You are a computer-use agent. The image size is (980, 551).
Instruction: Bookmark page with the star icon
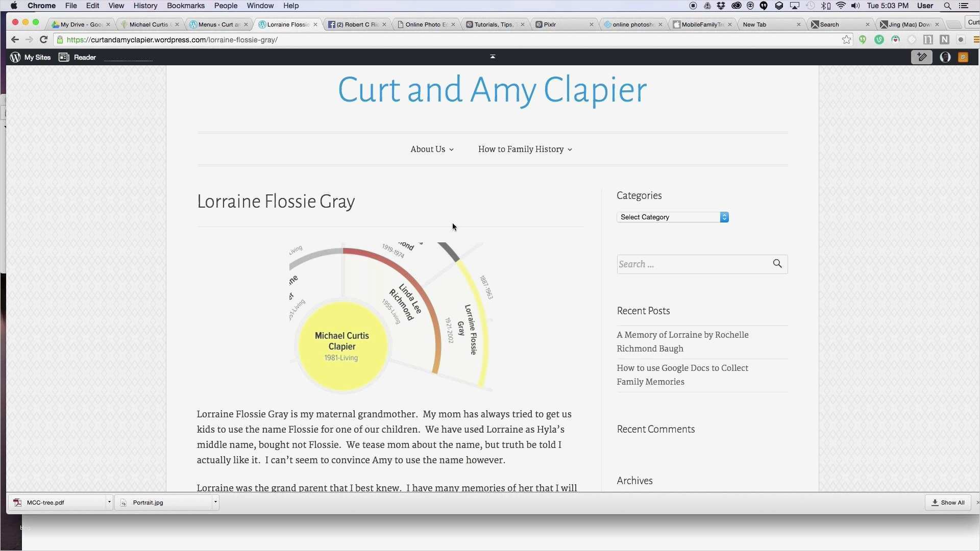(x=846, y=40)
